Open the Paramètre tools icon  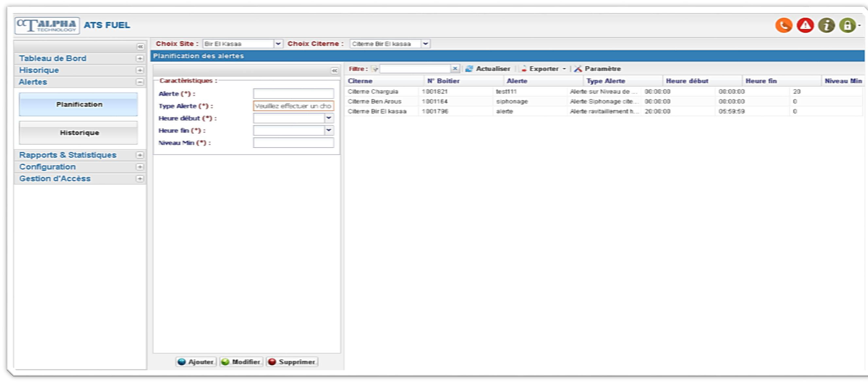578,69
